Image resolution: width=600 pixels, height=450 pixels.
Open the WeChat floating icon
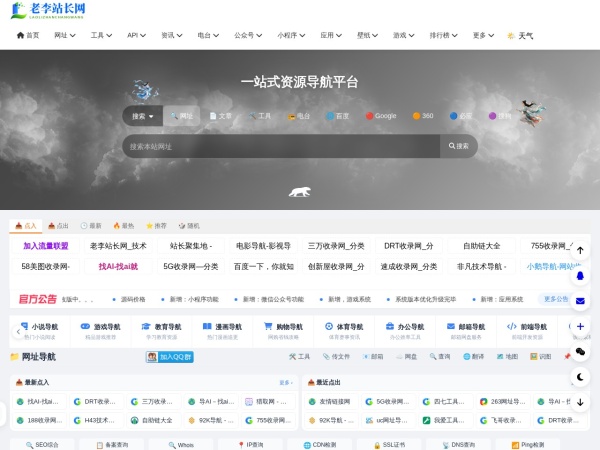click(580, 352)
